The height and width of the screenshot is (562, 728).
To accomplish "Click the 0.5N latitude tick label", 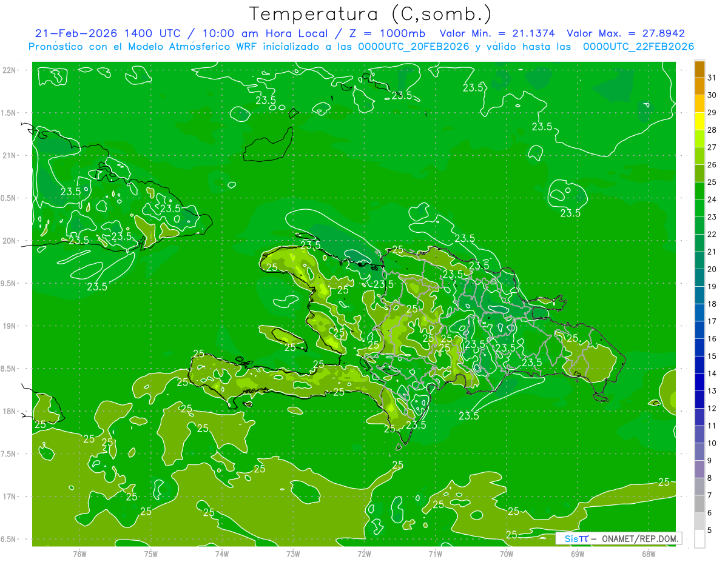I will coord(7,198).
